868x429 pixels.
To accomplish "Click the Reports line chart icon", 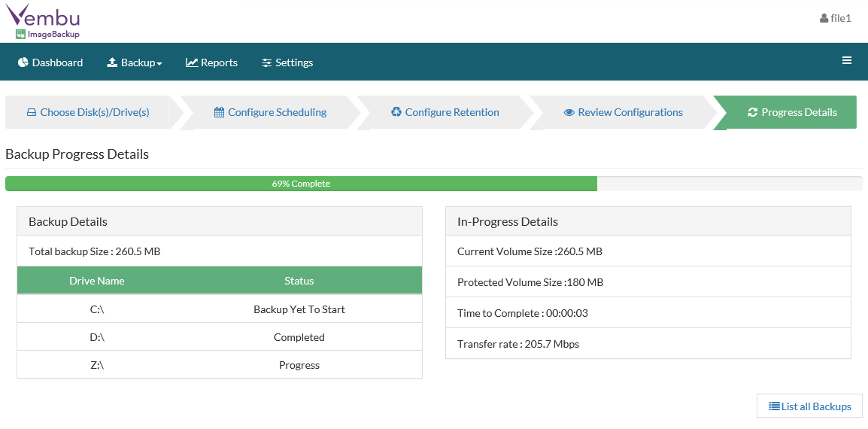I will (192, 62).
